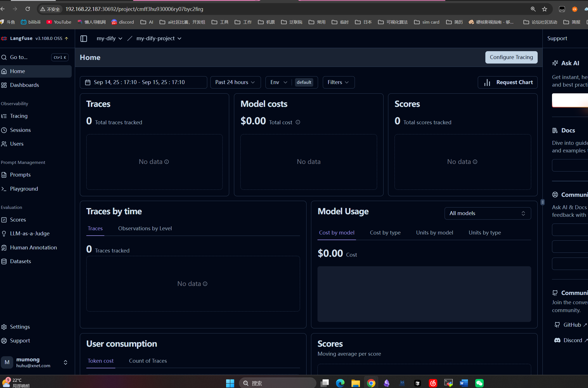
Task: Open WeChat from the Windows taskbar
Action: [x=479, y=383]
